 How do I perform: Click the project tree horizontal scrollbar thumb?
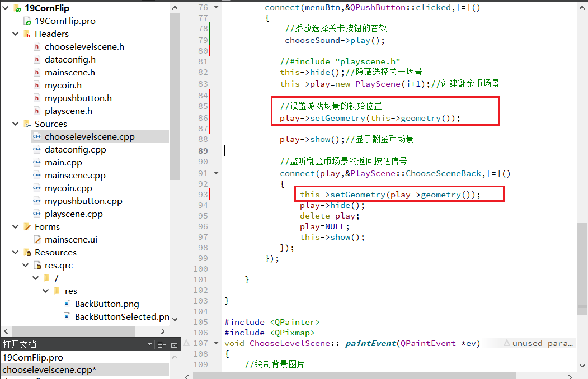coord(73,331)
